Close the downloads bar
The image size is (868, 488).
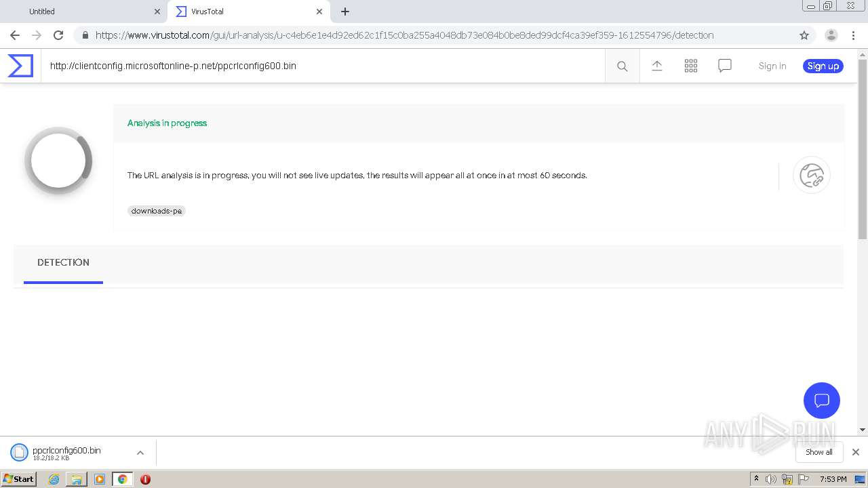[856, 452]
